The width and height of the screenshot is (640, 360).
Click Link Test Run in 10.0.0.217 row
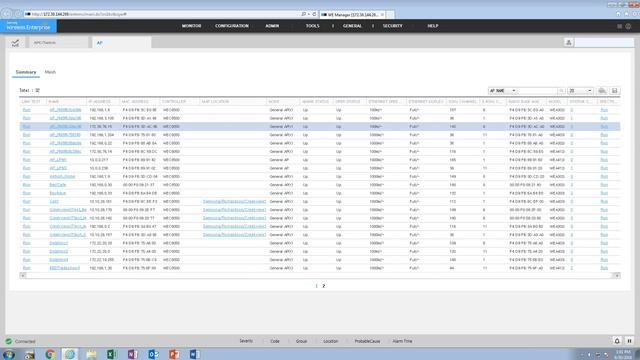point(27,160)
